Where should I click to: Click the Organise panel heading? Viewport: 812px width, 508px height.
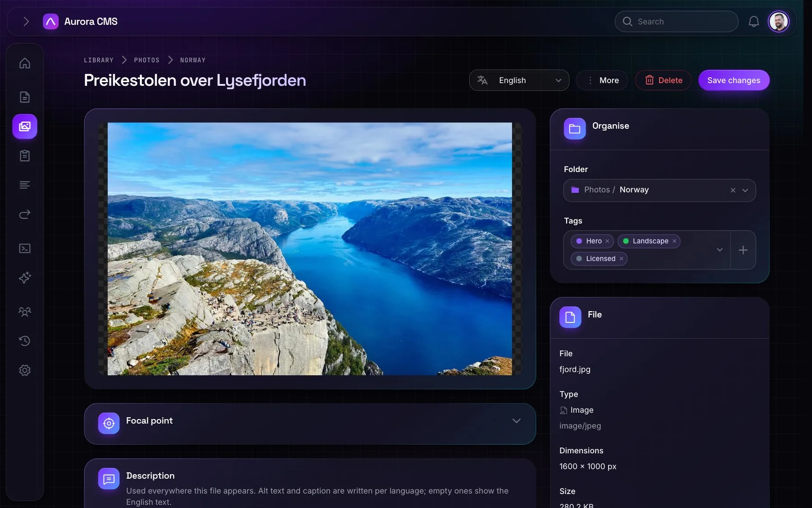pos(611,126)
